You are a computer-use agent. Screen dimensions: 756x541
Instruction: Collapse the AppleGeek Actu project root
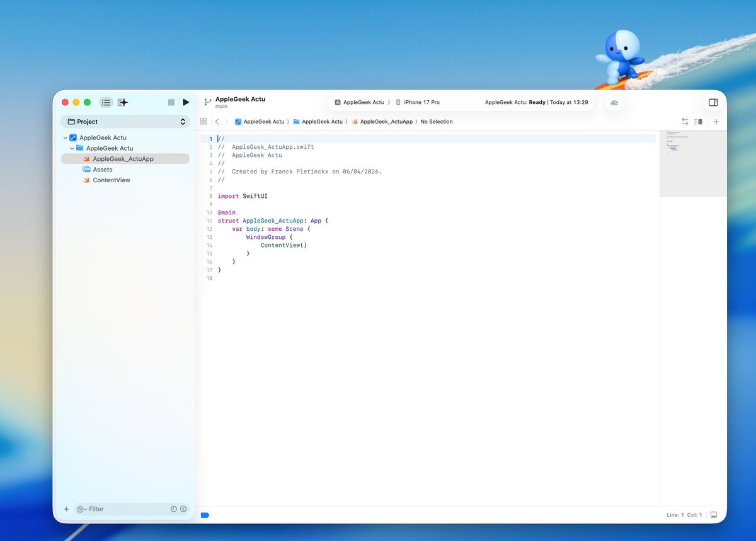[65, 137]
